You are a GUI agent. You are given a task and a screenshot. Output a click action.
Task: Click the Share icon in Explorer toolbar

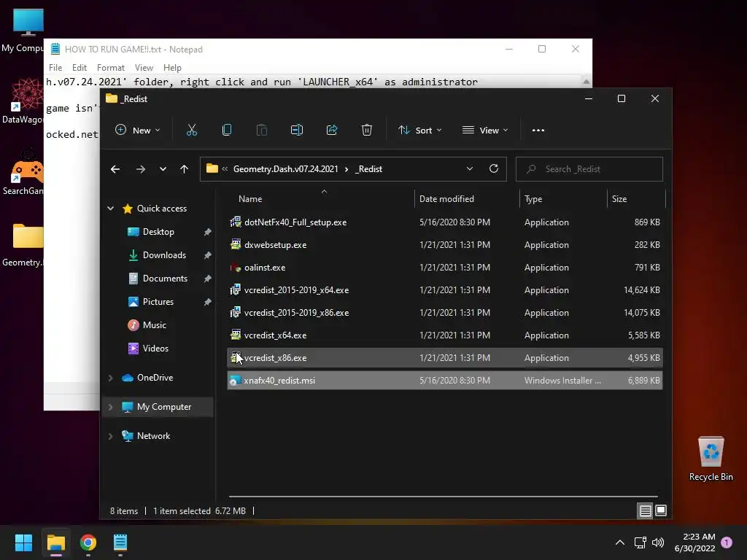pyautogui.click(x=332, y=130)
